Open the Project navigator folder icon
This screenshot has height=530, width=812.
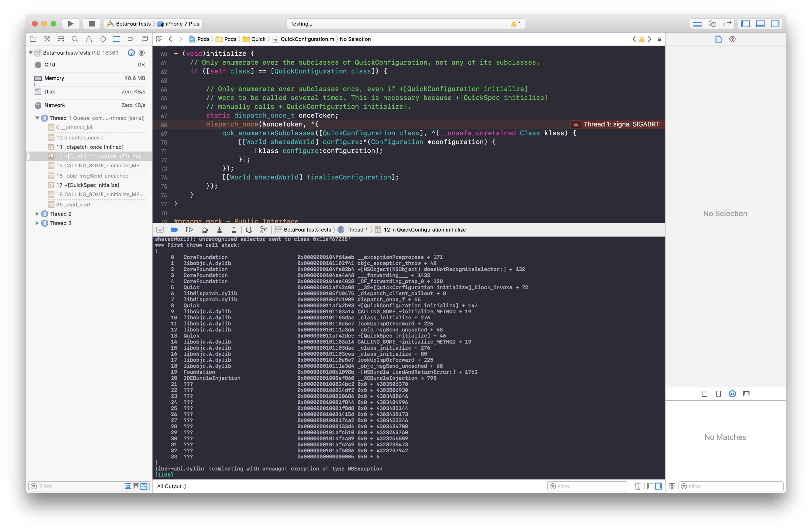click(33, 39)
